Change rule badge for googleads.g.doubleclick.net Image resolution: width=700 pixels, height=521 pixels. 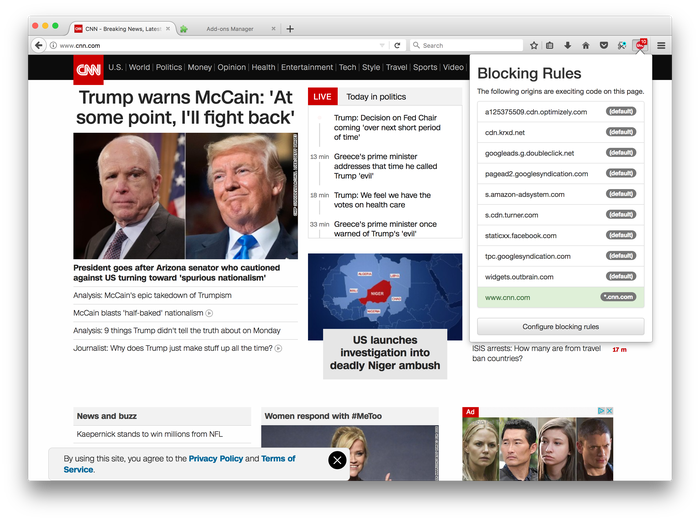pos(621,152)
